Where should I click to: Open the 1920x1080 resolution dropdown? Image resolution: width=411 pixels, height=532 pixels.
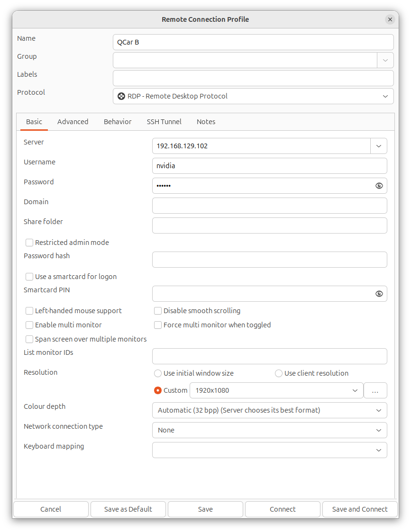coord(276,390)
